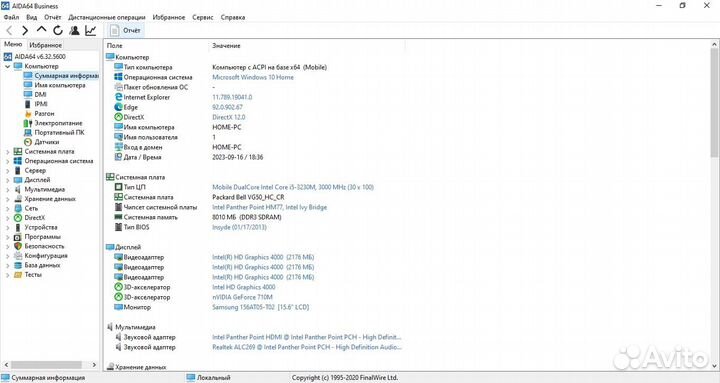This screenshot has width=720, height=383.
Task: Select the DMI tree item
Action: click(40, 95)
